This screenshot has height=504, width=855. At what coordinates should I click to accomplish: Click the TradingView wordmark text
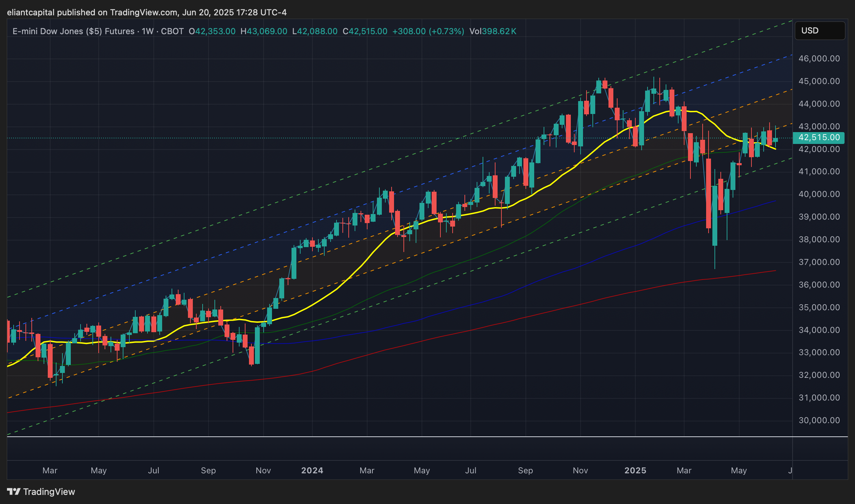pos(49,492)
